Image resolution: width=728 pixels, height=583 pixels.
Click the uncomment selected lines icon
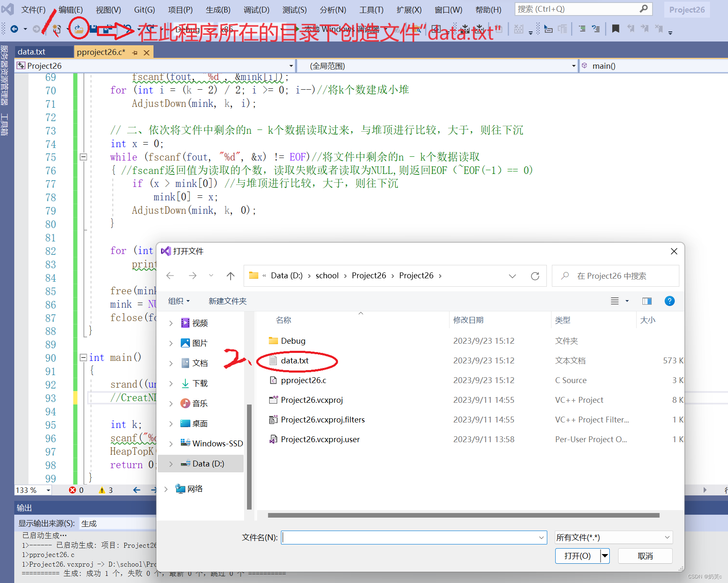coord(596,29)
